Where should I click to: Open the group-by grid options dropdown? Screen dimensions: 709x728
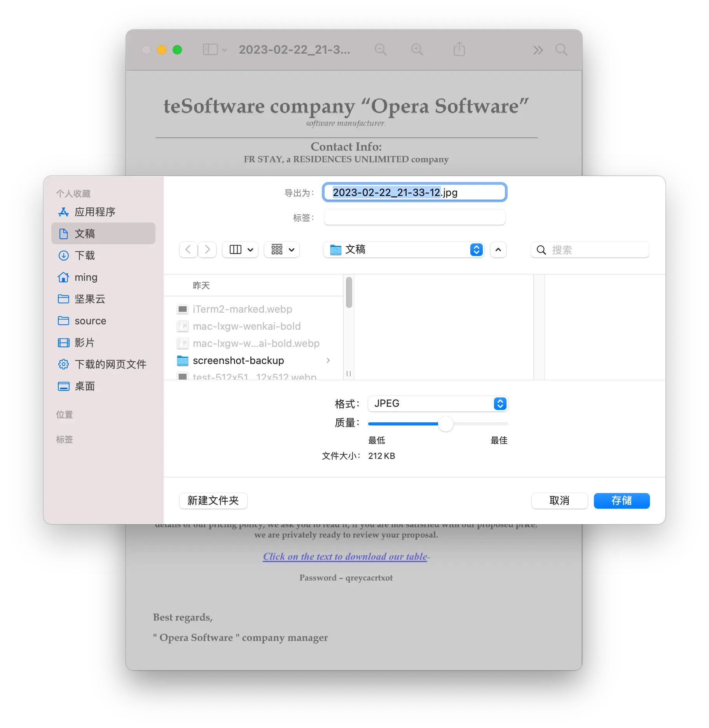click(282, 250)
